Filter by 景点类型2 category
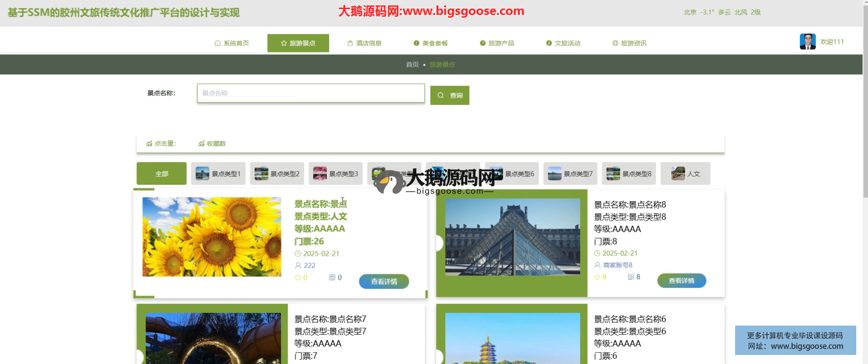 [277, 174]
